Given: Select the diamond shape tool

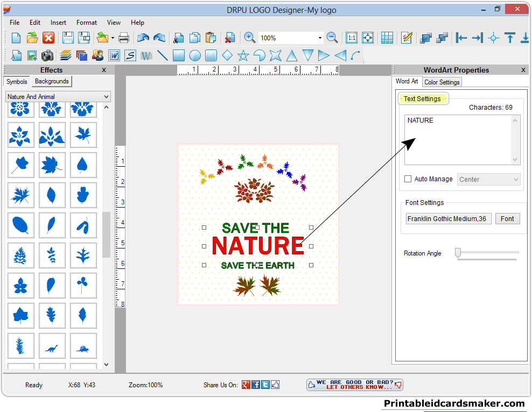Looking at the screenshot, I should (x=227, y=55).
